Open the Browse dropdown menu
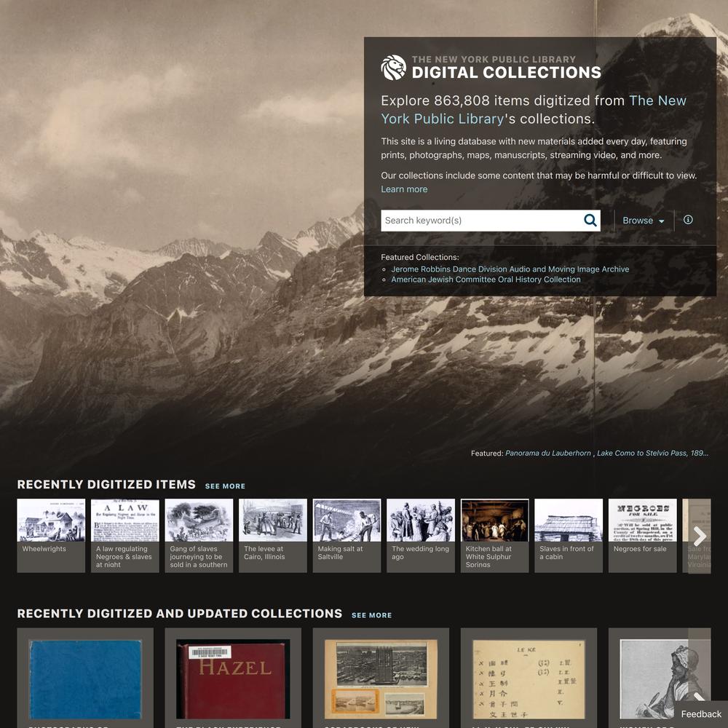Screen dimensions: 728x728 pos(643,221)
